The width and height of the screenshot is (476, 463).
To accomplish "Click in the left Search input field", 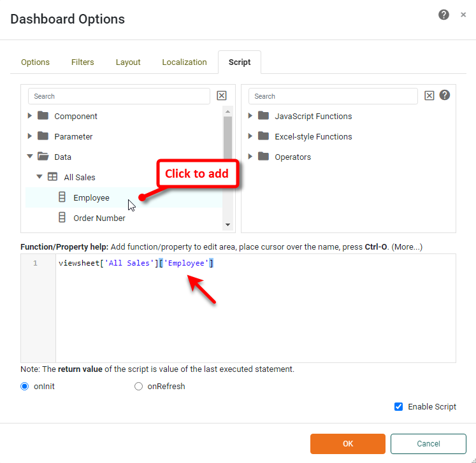I will point(119,96).
